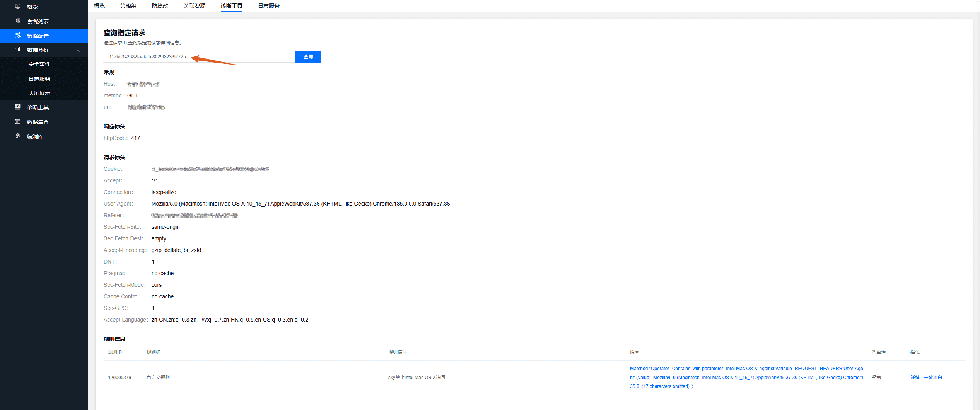Click the 数据分析 chart icon

tap(18, 49)
